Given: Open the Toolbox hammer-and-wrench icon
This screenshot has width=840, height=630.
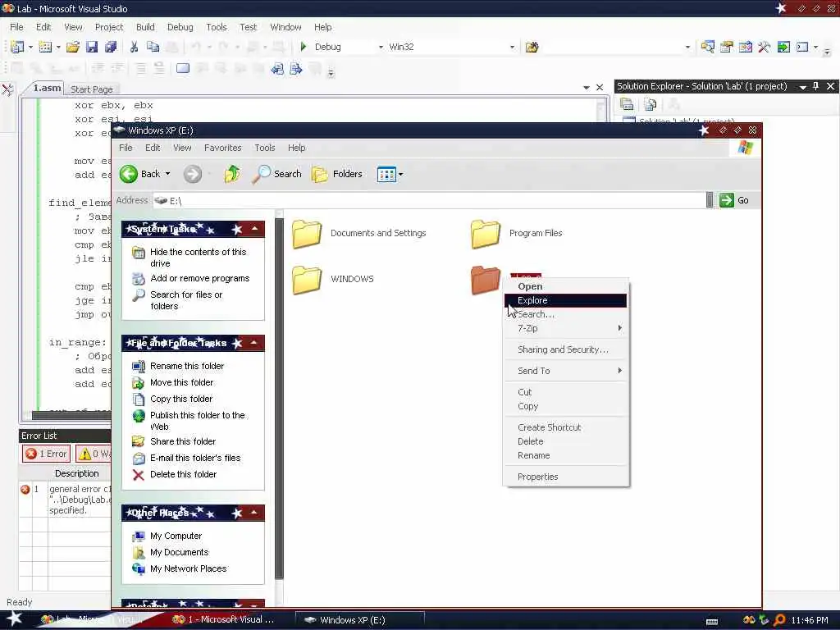Looking at the screenshot, I should click(764, 47).
